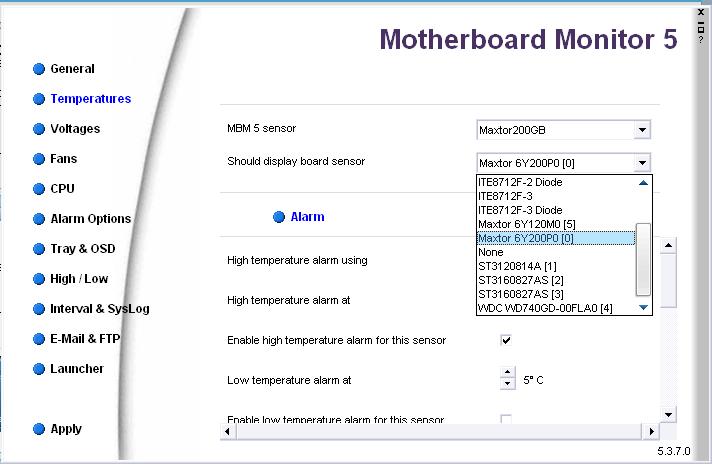Open the High / Low page
This screenshot has height=464, width=712.
[x=79, y=279]
